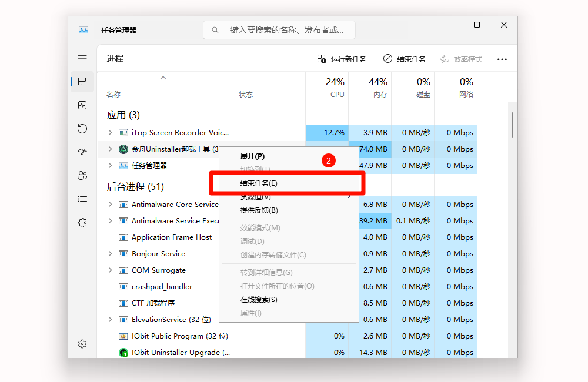Expand the Antimalware Service Executable row
This screenshot has height=382, width=588.
(110, 221)
